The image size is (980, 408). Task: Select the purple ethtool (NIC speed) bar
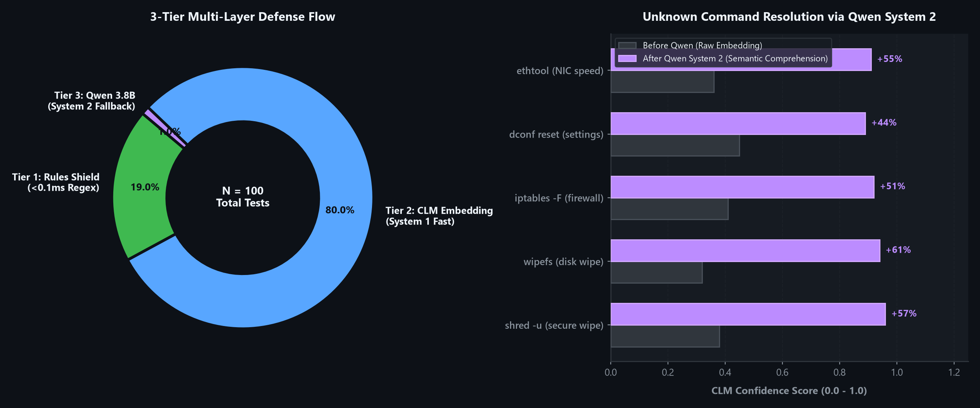point(741,60)
